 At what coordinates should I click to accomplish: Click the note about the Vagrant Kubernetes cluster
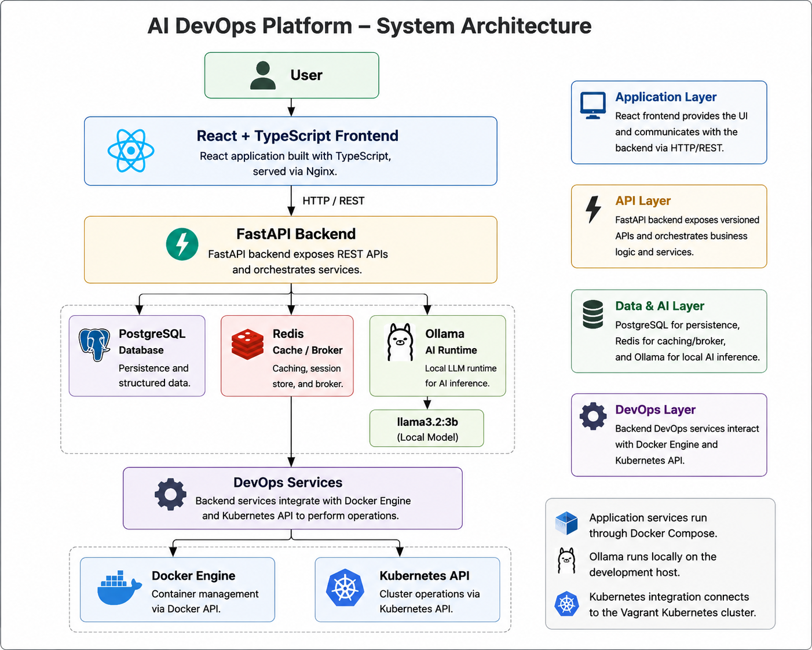coord(672,605)
